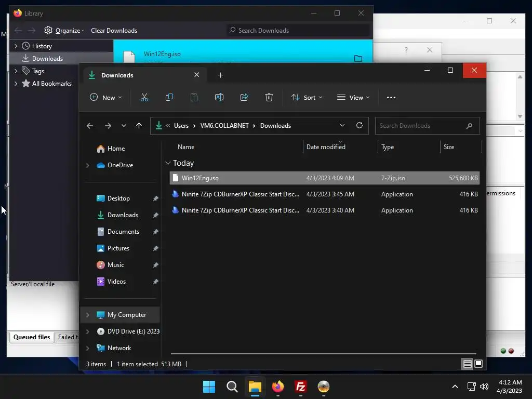Click the volume speaker tray icon
Viewport: 532px width, 399px height.
coord(484,387)
